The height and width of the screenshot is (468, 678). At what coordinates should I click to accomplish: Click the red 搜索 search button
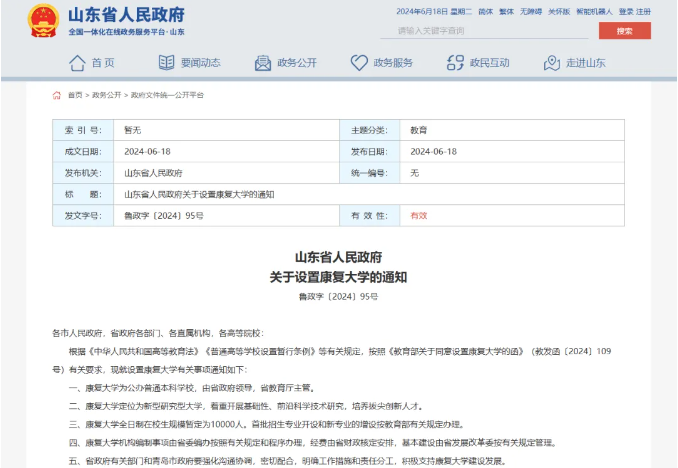click(624, 31)
